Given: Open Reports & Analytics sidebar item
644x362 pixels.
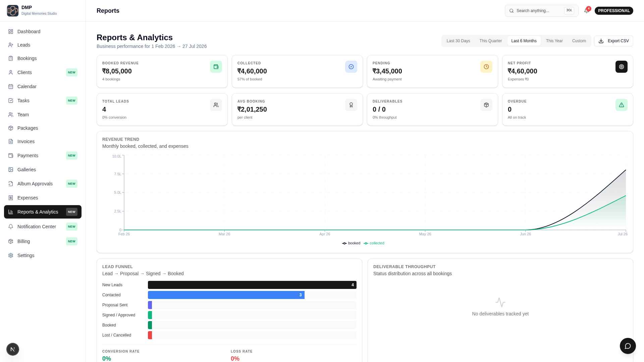Looking at the screenshot, I should coord(43,212).
